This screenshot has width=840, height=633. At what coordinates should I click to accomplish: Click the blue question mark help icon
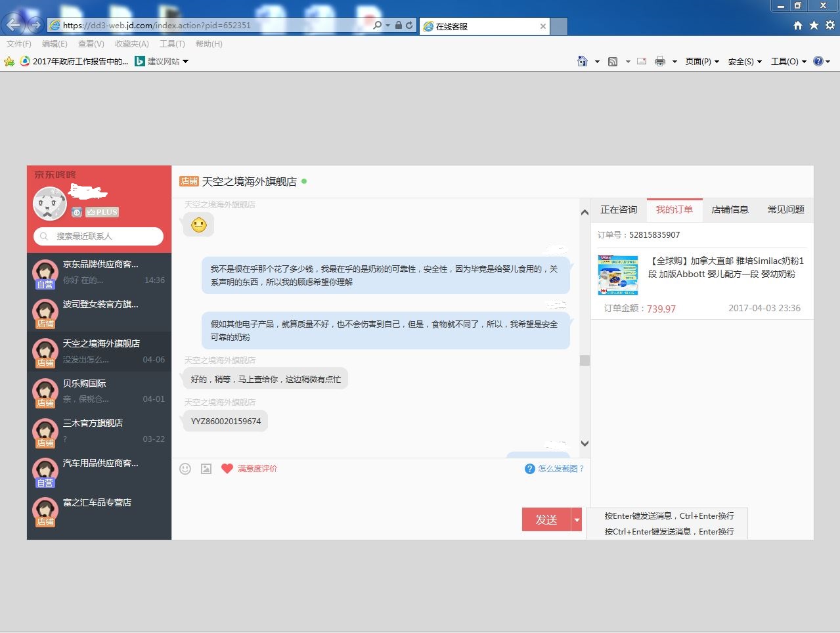click(x=529, y=468)
